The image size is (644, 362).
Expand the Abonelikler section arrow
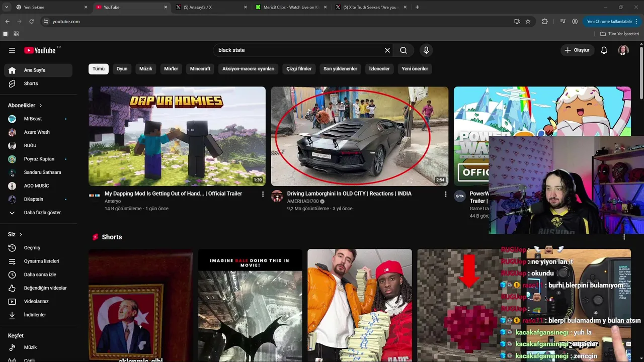41,106
